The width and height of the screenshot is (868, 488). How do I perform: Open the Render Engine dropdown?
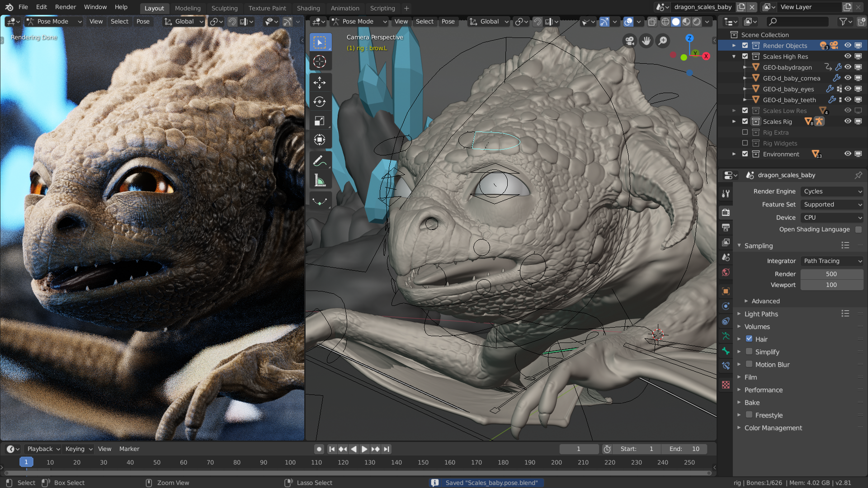[832, 191]
